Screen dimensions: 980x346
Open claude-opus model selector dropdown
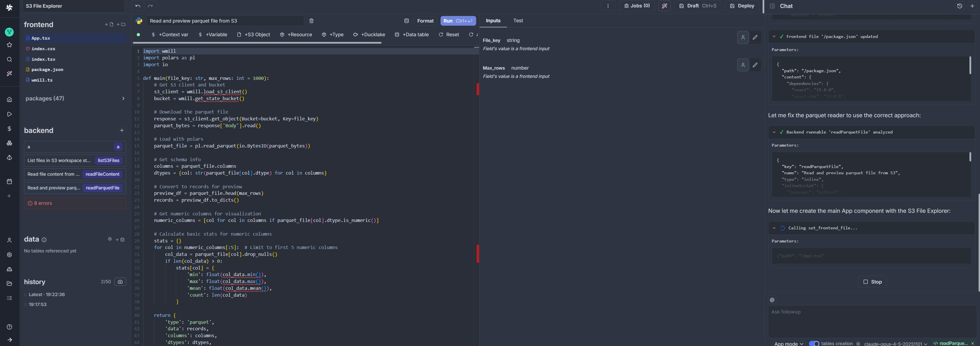tap(895, 343)
